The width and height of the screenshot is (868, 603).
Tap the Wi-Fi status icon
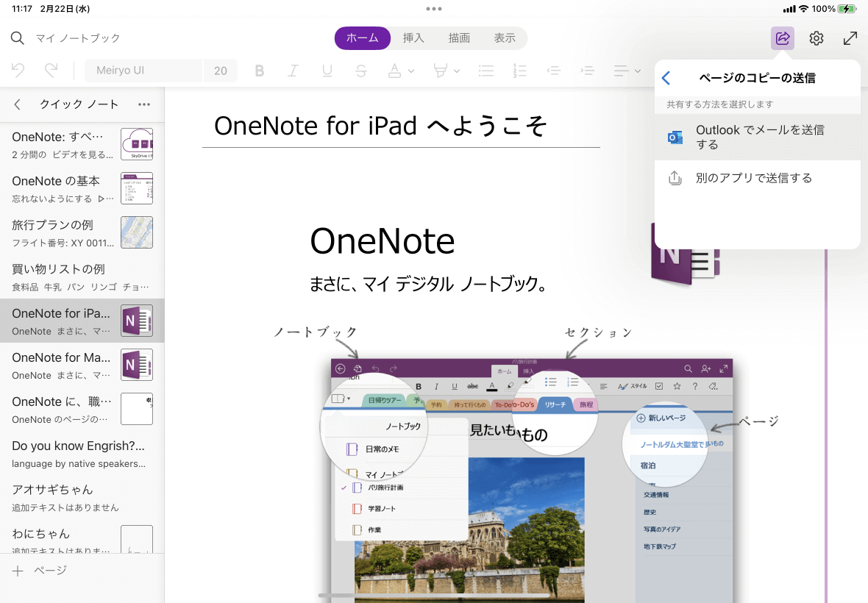click(803, 9)
